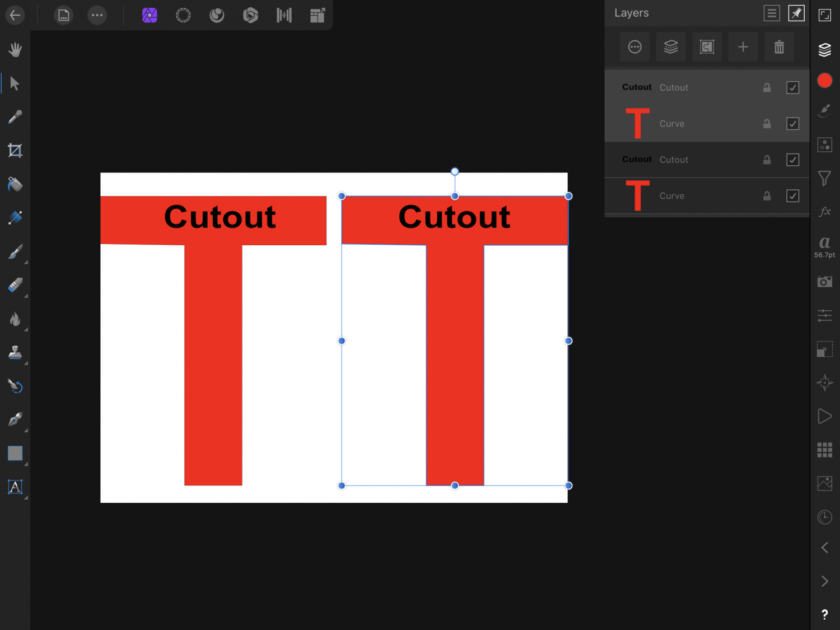The height and width of the screenshot is (630, 840).
Task: Toggle visibility of unselected Curve layer
Action: (793, 196)
